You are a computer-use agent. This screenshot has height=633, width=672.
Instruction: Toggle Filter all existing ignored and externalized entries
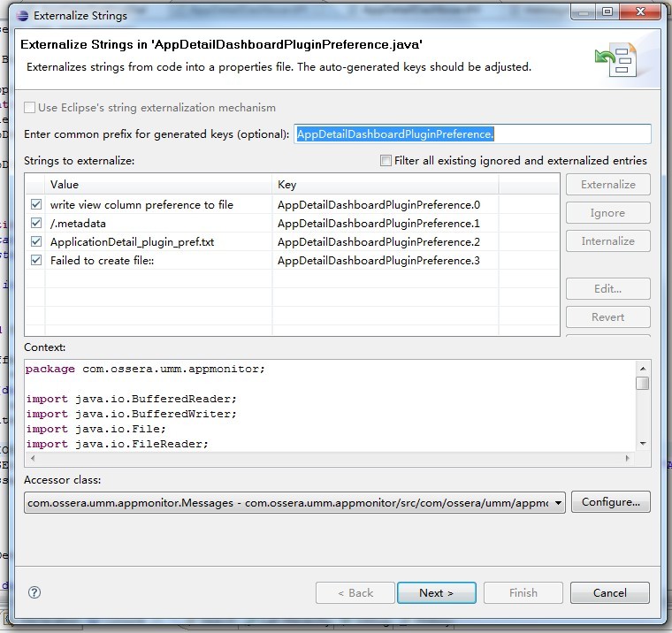386,161
